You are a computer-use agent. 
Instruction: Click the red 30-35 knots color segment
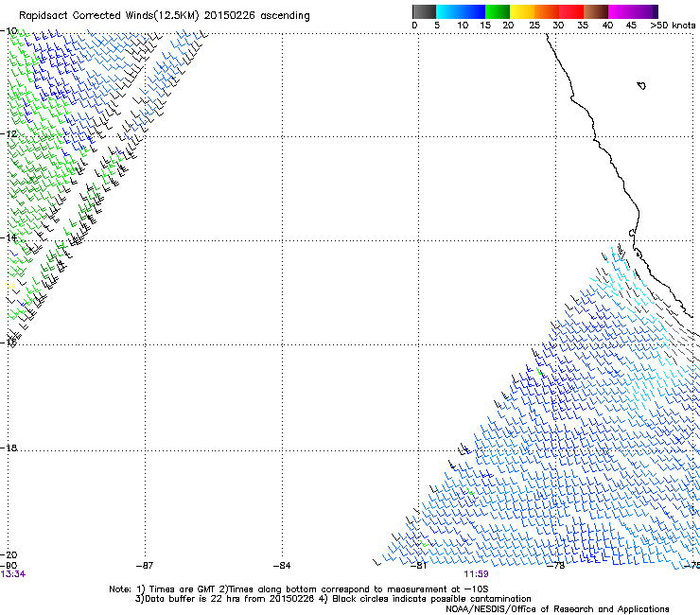(571, 11)
